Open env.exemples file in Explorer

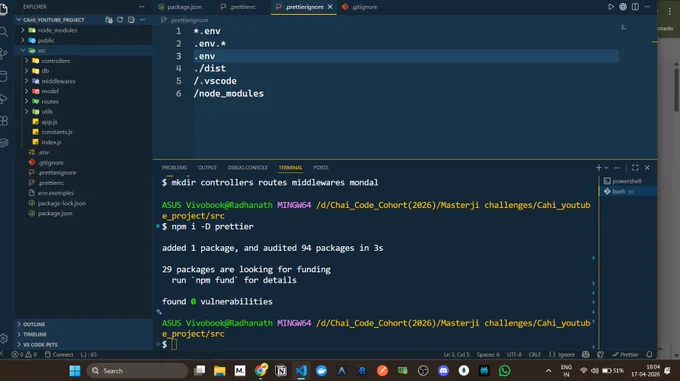point(83,193)
